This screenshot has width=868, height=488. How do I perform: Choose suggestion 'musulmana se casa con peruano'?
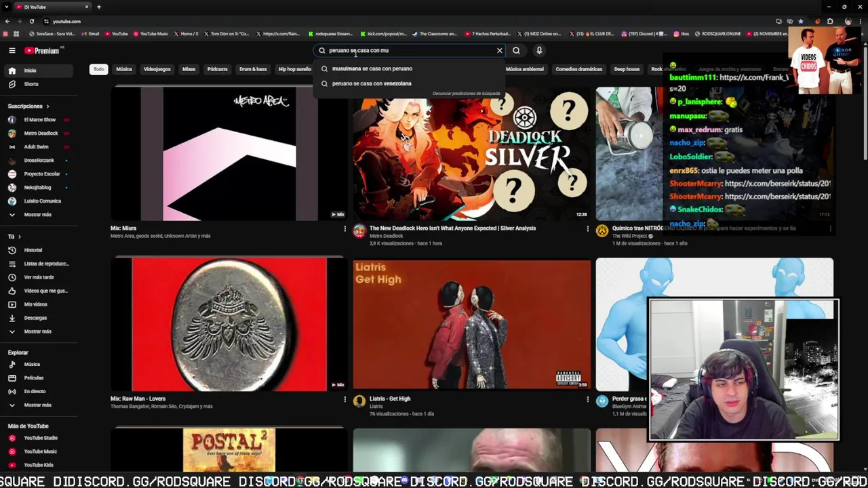[410, 68]
